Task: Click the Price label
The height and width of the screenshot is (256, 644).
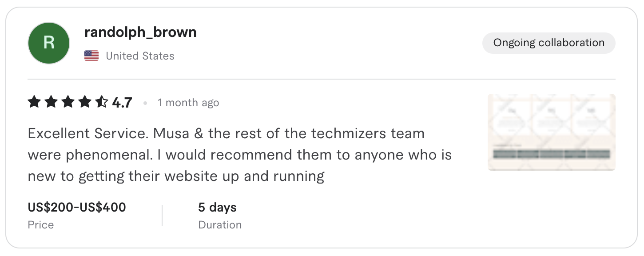Action: point(41,225)
